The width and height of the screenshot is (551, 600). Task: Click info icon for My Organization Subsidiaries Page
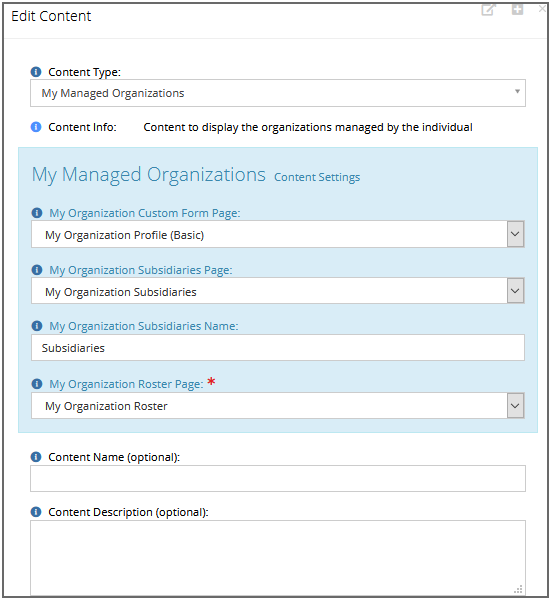[37, 270]
